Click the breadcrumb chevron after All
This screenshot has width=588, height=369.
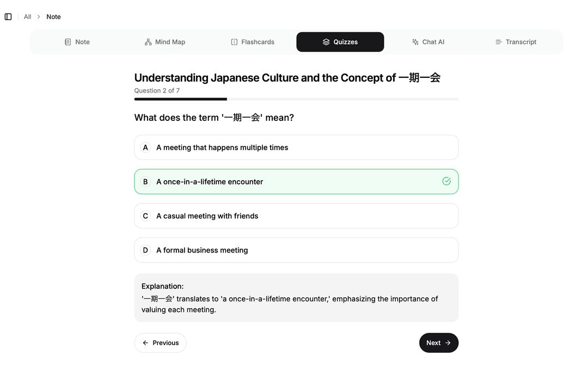(x=39, y=17)
